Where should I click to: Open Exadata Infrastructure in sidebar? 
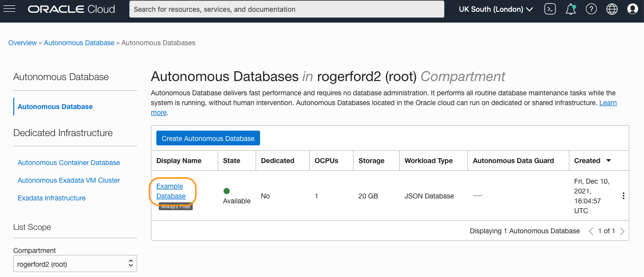click(52, 198)
